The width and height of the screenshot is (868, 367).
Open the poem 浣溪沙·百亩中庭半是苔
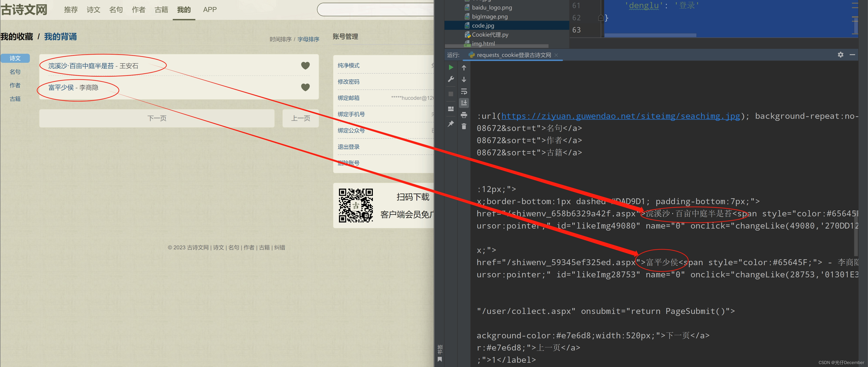[81, 66]
